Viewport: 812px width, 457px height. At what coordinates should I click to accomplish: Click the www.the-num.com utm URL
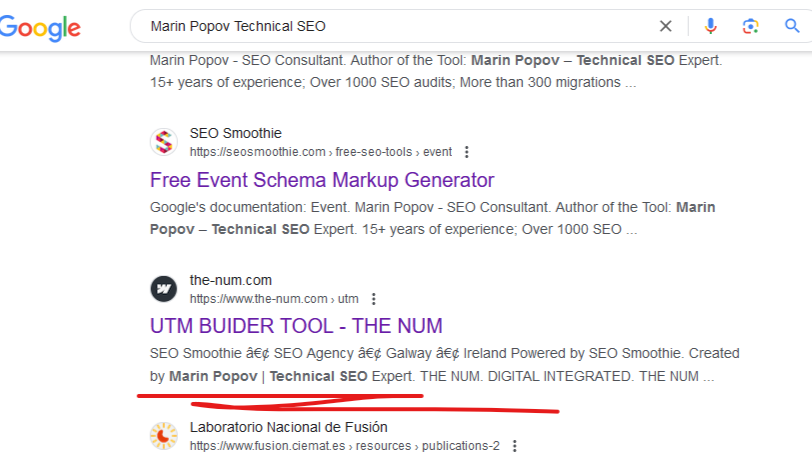274,299
